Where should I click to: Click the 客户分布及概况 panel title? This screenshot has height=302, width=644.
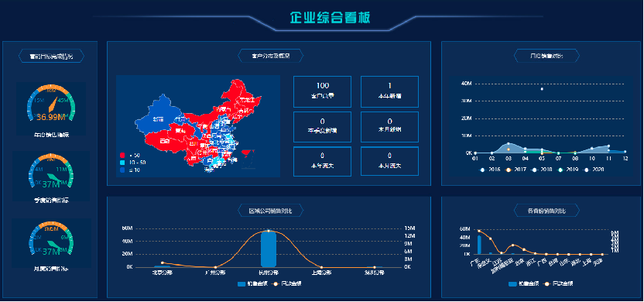(x=271, y=56)
